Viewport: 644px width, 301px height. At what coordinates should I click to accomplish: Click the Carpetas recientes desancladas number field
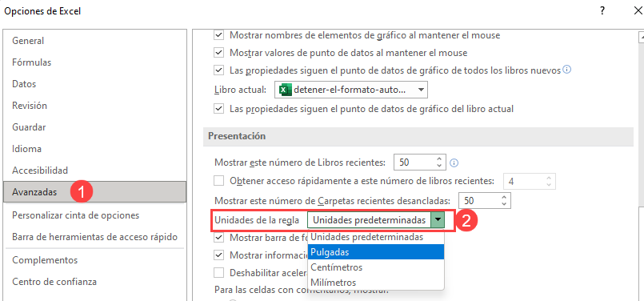pyautogui.click(x=479, y=201)
